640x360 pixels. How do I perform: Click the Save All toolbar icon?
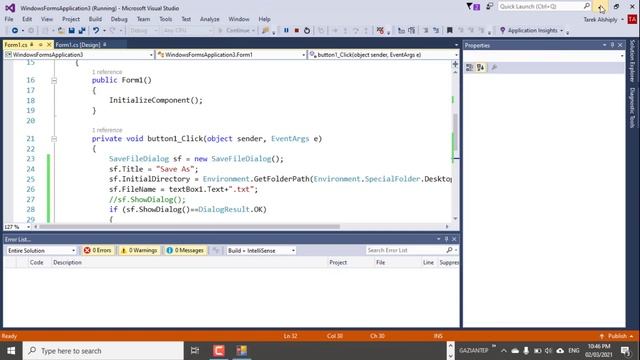[x=82, y=31]
